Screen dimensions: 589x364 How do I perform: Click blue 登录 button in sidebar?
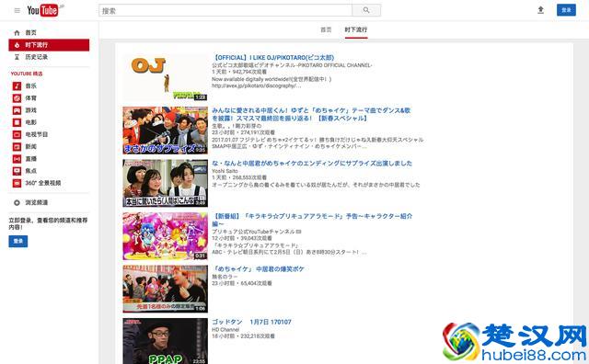coord(18,241)
